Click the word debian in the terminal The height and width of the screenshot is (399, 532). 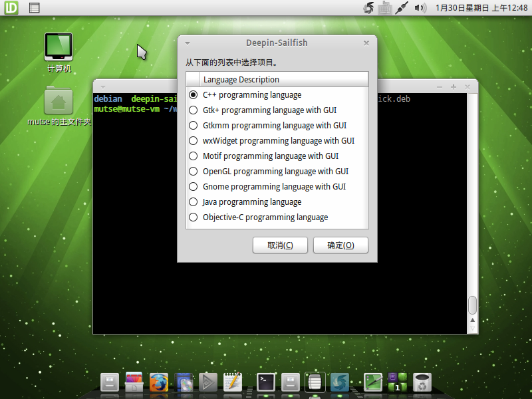[x=108, y=98]
